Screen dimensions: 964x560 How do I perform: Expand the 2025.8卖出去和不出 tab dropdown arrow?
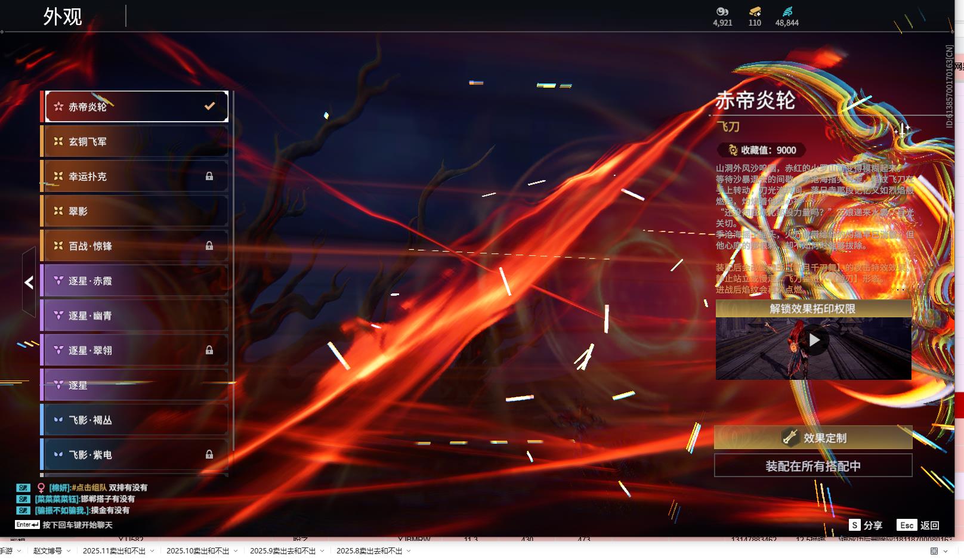pos(409,551)
